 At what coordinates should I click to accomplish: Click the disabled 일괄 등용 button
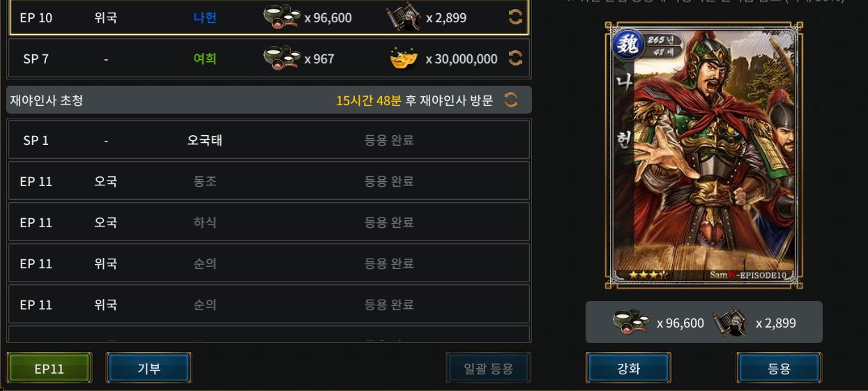488,368
